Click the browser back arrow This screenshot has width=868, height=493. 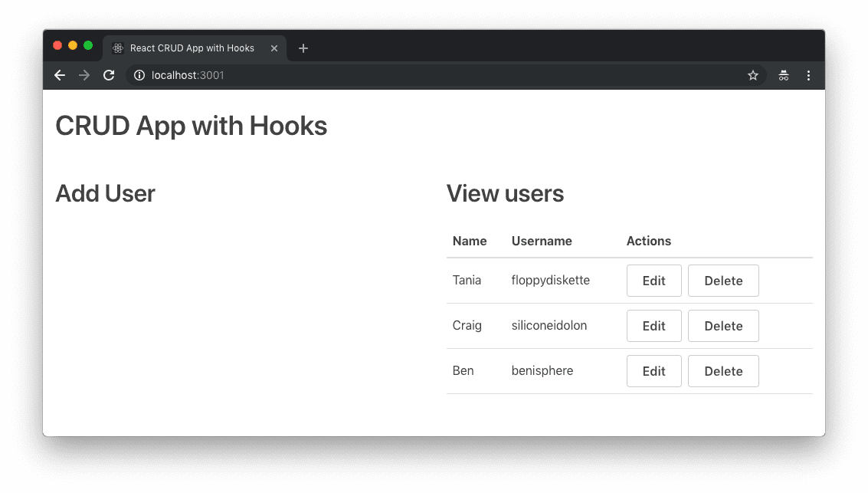point(60,75)
